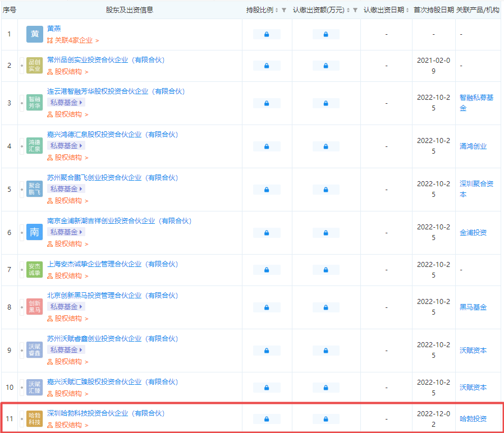504x433 pixels.
Task: Click the 沃赋睿鑫 logo icon
Action: tap(34, 350)
